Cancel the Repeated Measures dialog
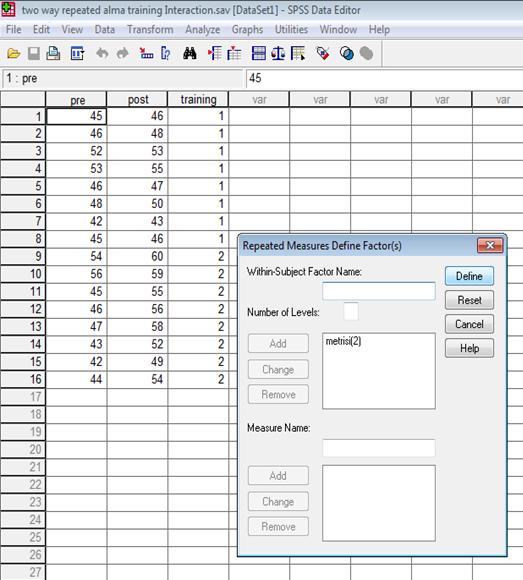Screen dimensions: 523x580 [469, 324]
